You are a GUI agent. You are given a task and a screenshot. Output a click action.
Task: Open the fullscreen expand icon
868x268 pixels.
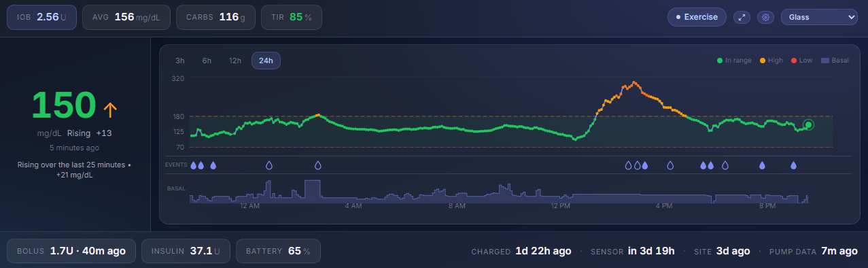tap(742, 17)
